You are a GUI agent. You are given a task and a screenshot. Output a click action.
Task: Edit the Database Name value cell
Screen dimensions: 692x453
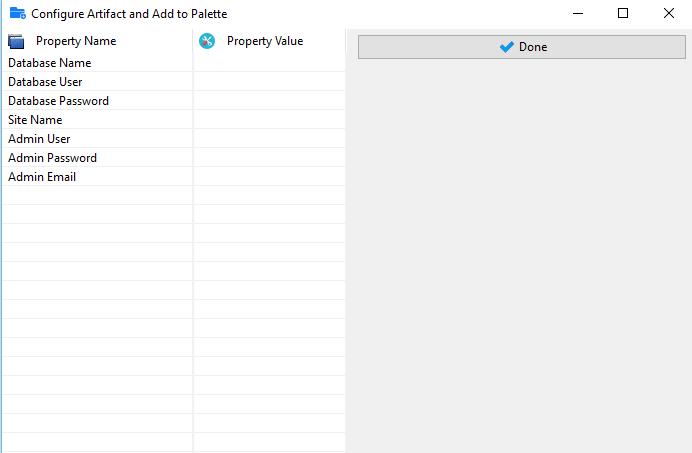coord(269,63)
